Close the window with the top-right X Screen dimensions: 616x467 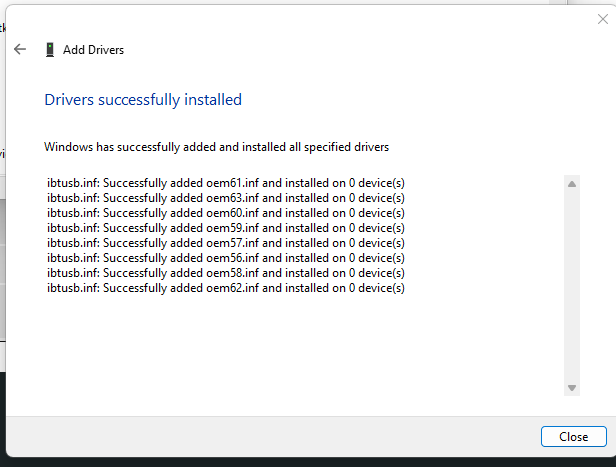(x=601, y=18)
